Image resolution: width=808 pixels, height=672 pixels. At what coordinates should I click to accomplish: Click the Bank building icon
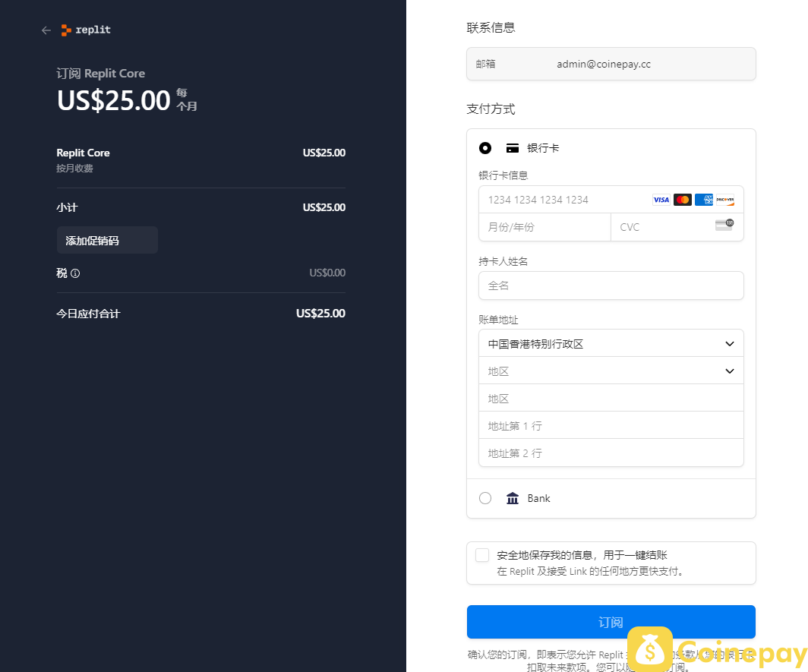pyautogui.click(x=512, y=498)
